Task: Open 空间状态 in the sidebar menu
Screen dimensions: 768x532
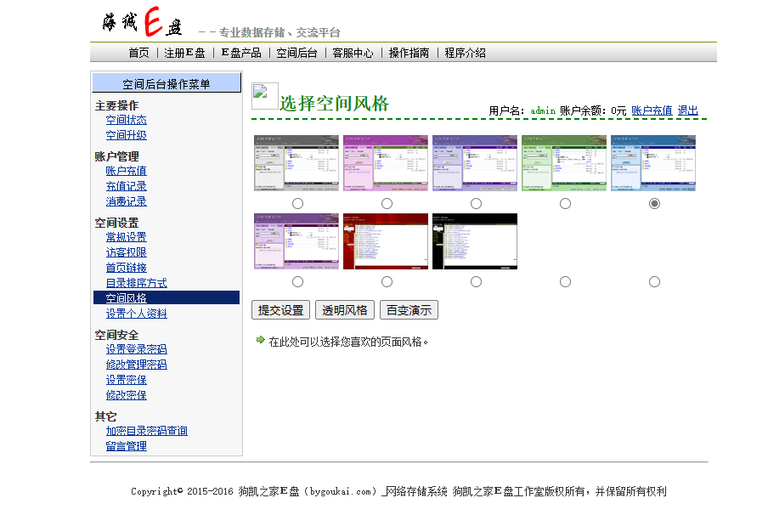Action: pos(126,120)
